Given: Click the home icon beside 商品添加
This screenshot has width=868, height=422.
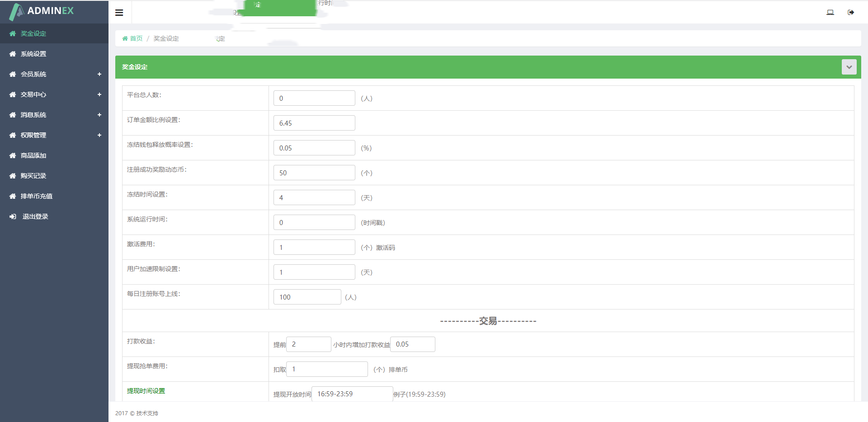Looking at the screenshot, I should (13, 155).
